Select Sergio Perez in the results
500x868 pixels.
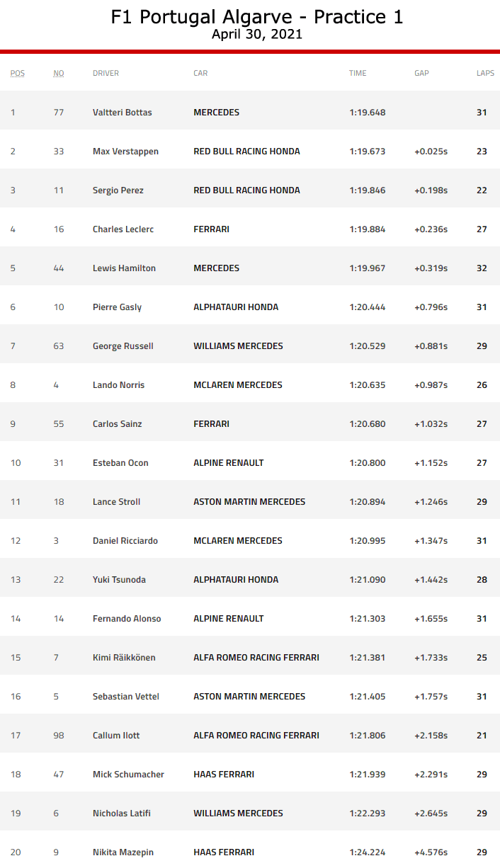coord(118,190)
